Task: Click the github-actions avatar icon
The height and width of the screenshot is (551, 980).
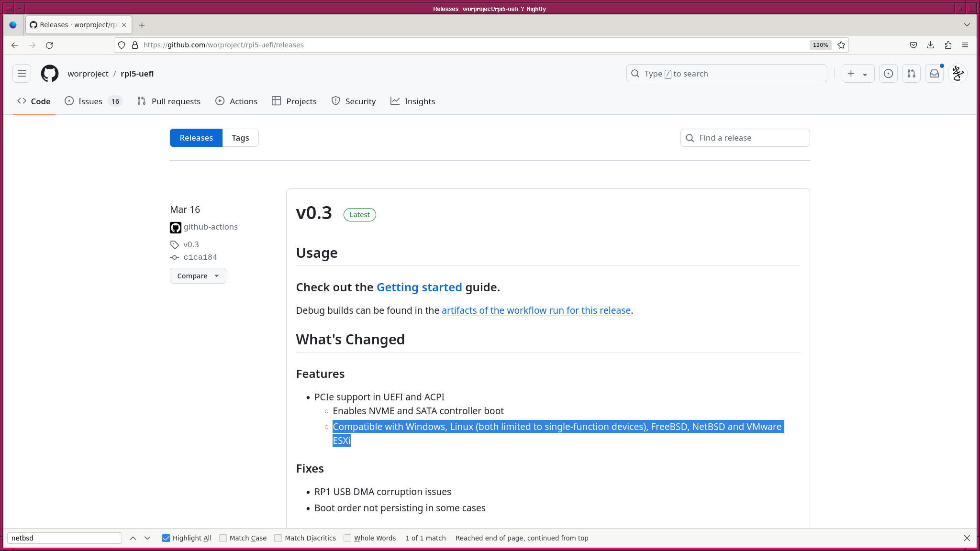Action: (x=176, y=228)
